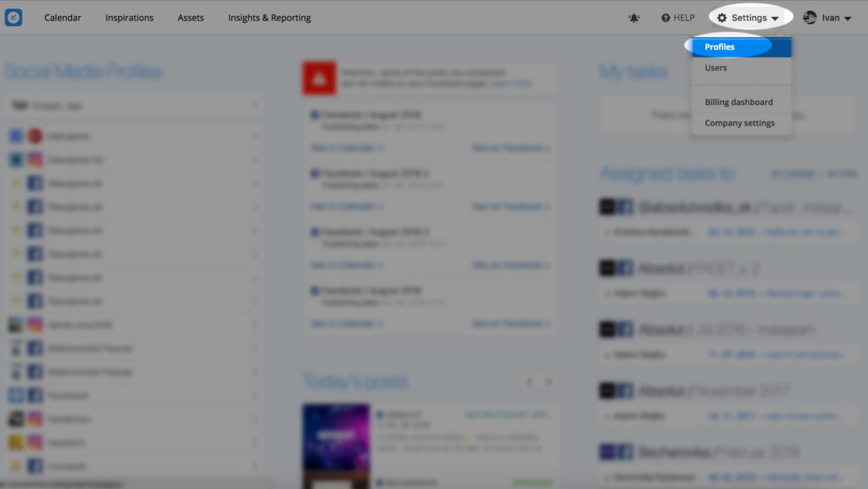
Task: Open the Assets page
Action: 191,18
